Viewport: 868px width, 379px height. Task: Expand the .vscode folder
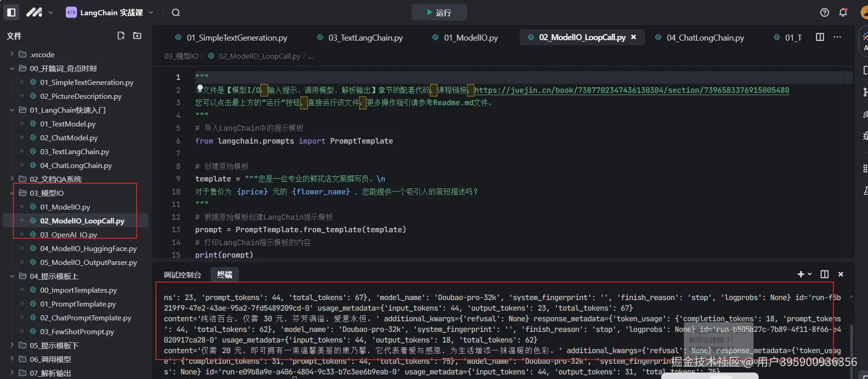[12, 54]
